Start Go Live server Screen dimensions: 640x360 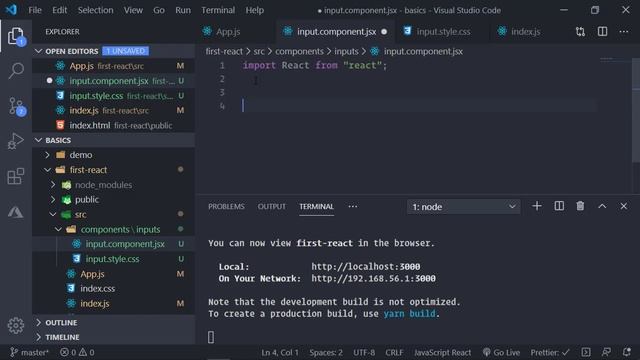click(x=501, y=352)
